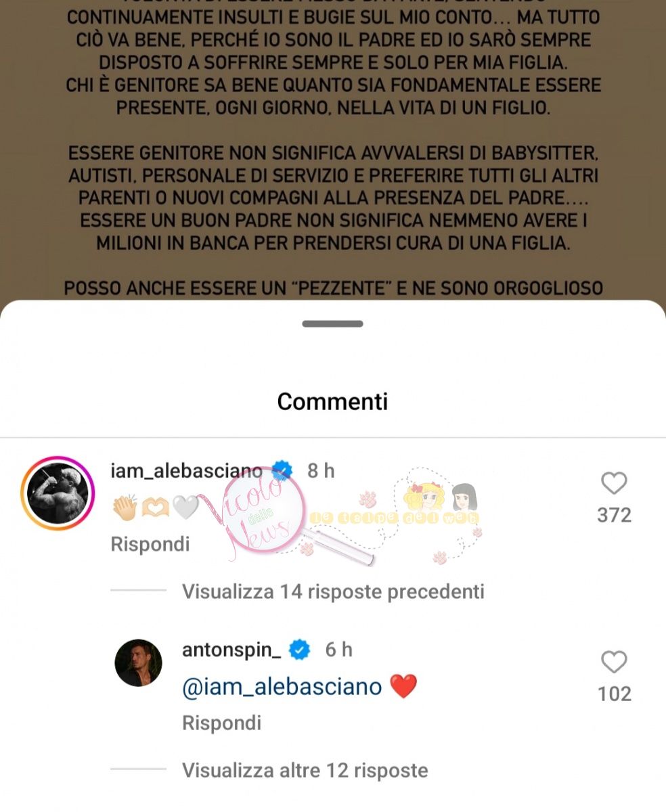Like antonspin_'s reply with the heart

614,662
